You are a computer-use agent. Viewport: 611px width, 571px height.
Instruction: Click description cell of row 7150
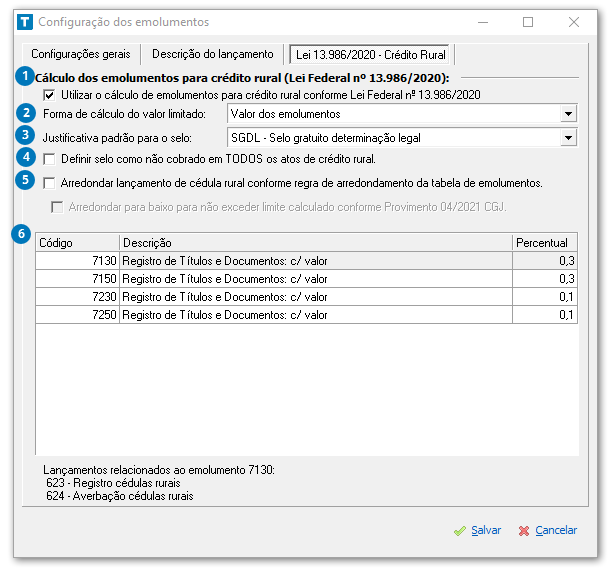point(316,279)
